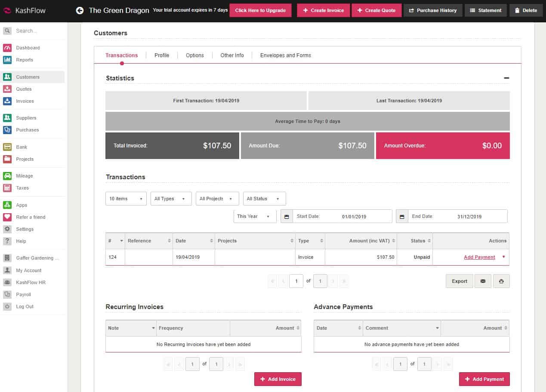
Task: Open the Start Date calendar picker
Action: pyautogui.click(x=287, y=216)
